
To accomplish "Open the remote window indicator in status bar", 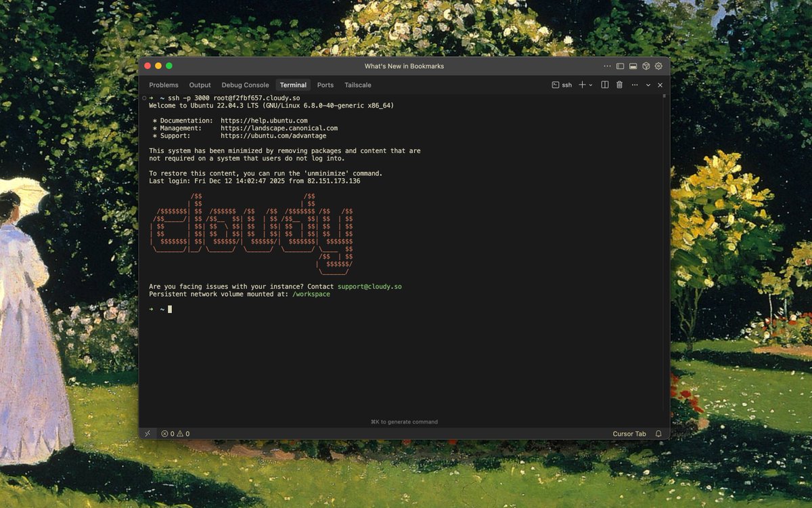I will [x=148, y=433].
